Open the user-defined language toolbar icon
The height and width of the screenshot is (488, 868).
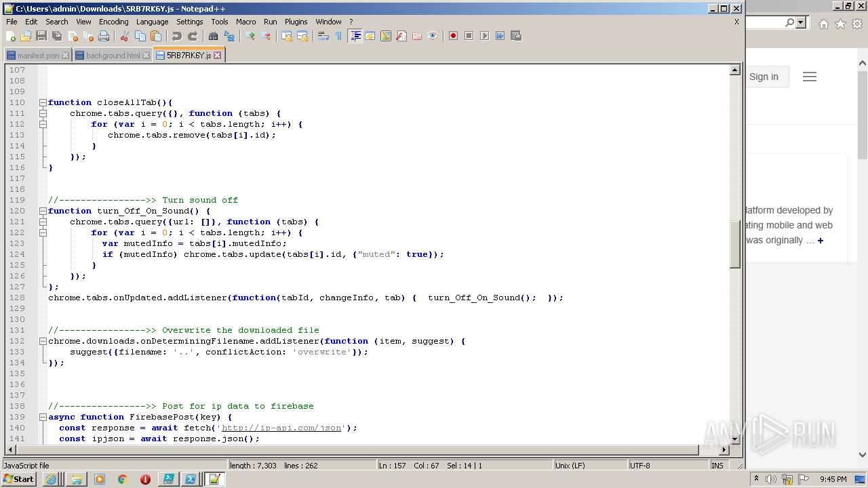click(x=370, y=36)
